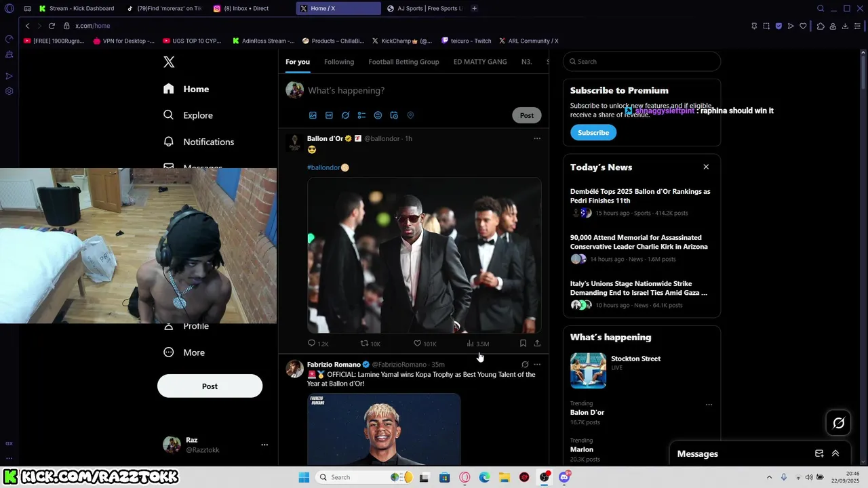Screen dimensions: 868x488
Task: Open browser downloads icon
Action: [x=845, y=26]
